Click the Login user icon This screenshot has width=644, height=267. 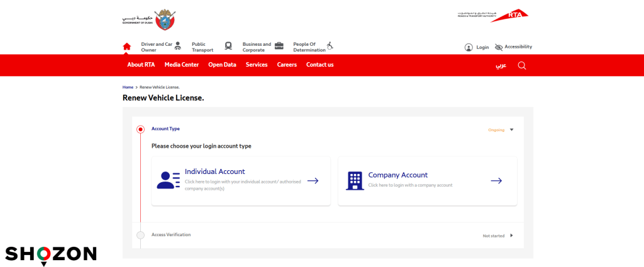[x=469, y=47]
